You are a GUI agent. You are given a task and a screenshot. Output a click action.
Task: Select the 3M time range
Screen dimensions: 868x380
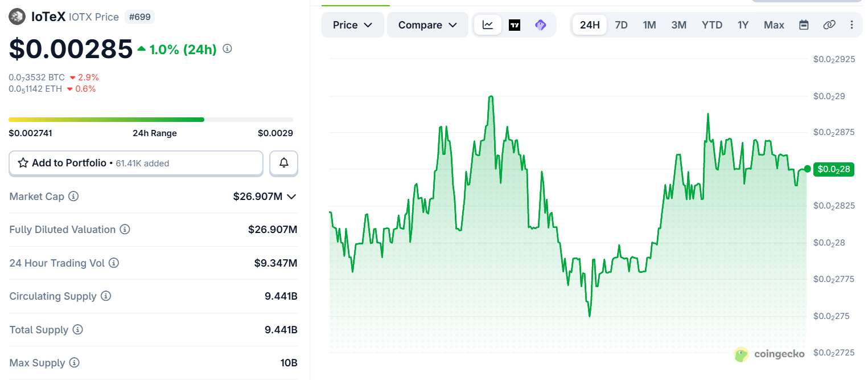(678, 25)
